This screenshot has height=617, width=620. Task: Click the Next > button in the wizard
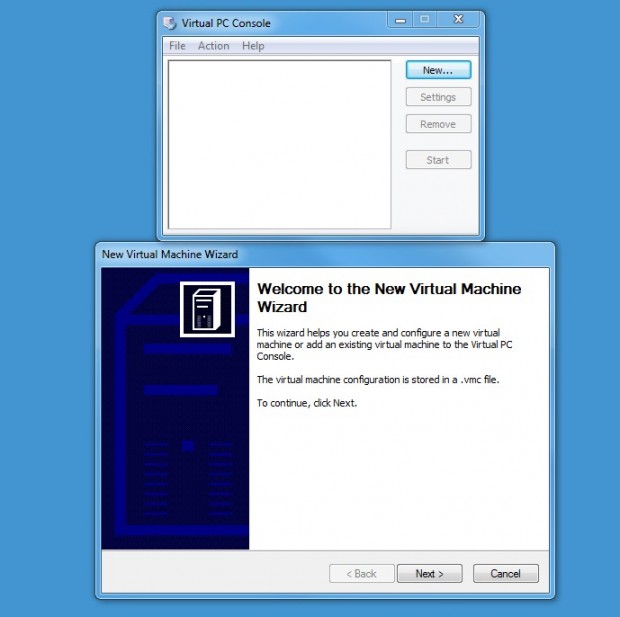coord(429,573)
